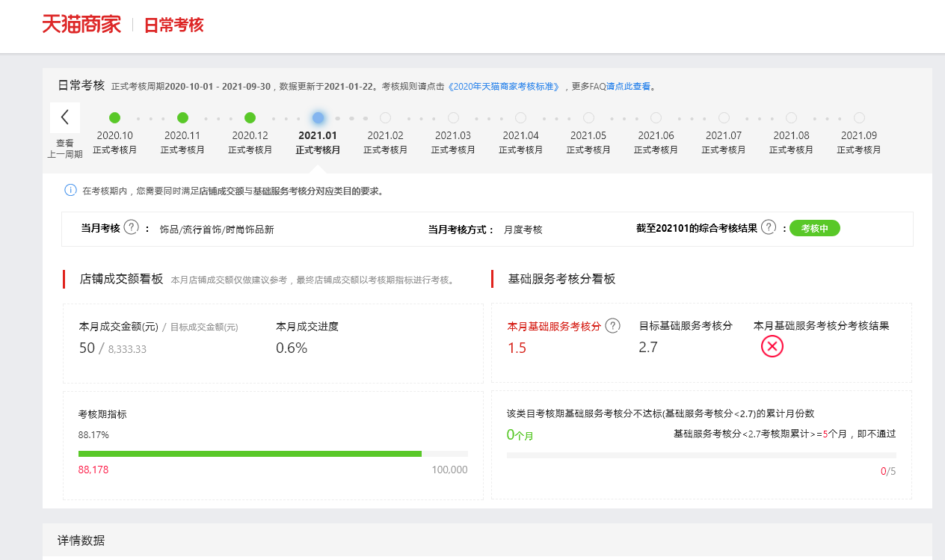Image resolution: width=945 pixels, height=560 pixels.
Task: Click the 查看上一周期 label
Action: tap(65, 149)
